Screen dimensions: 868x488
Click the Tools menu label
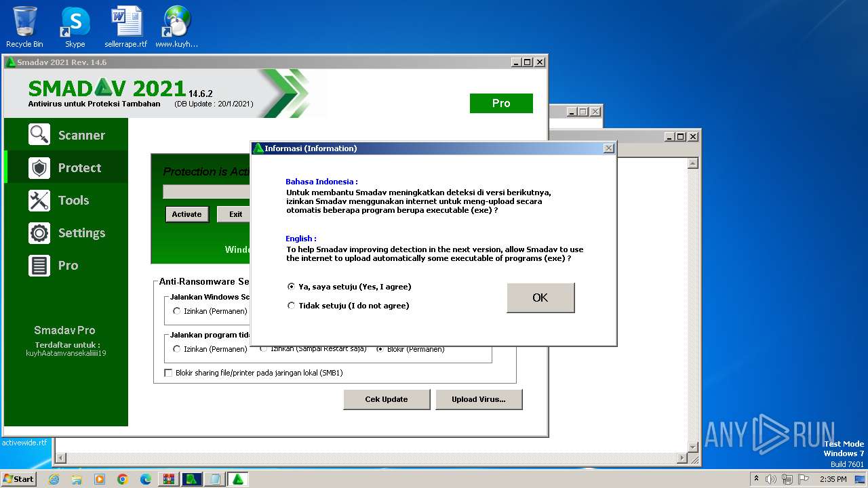point(73,200)
